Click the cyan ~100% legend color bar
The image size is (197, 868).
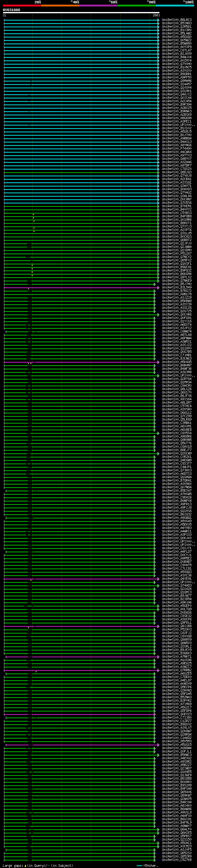click(175, 6)
